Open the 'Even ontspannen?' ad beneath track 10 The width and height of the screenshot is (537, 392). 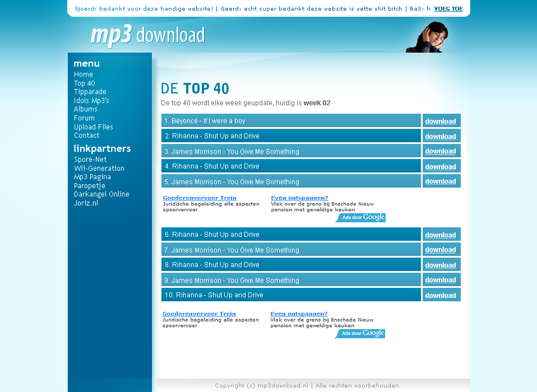(299, 314)
